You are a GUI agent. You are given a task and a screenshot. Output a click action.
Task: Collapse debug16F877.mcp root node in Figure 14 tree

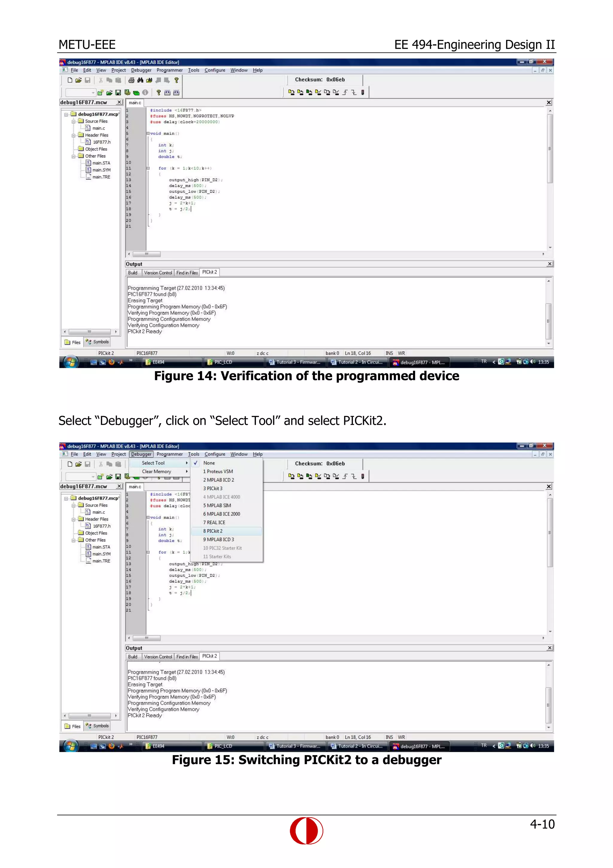pos(66,114)
